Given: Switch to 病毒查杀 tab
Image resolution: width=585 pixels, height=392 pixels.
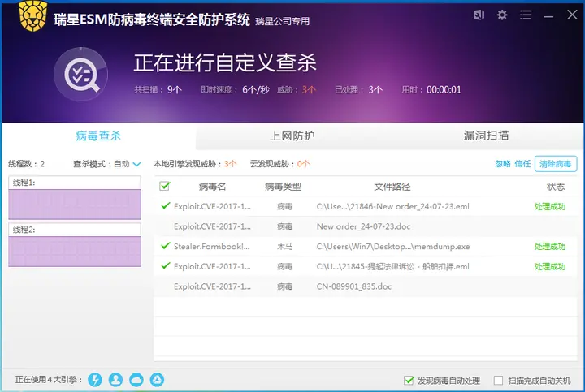Looking at the screenshot, I should [x=98, y=136].
